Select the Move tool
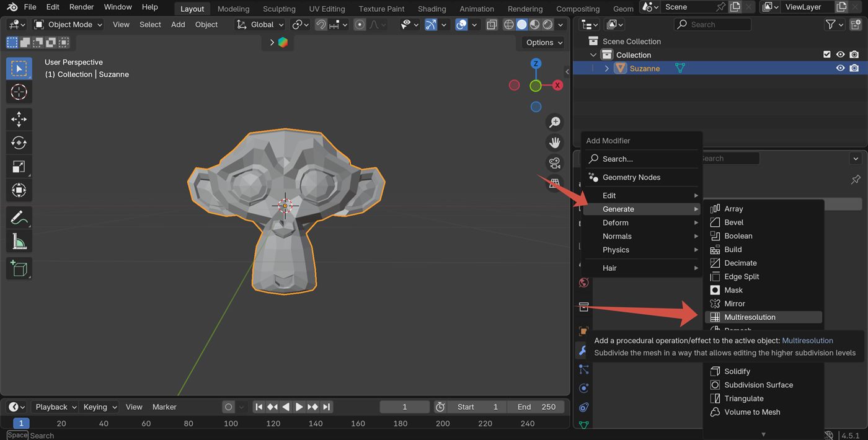 click(x=19, y=119)
